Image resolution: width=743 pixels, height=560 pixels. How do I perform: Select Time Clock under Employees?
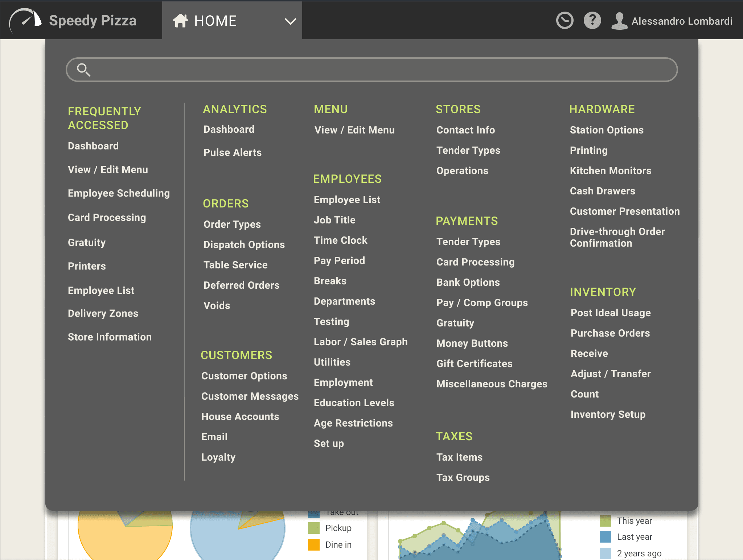[x=340, y=240]
